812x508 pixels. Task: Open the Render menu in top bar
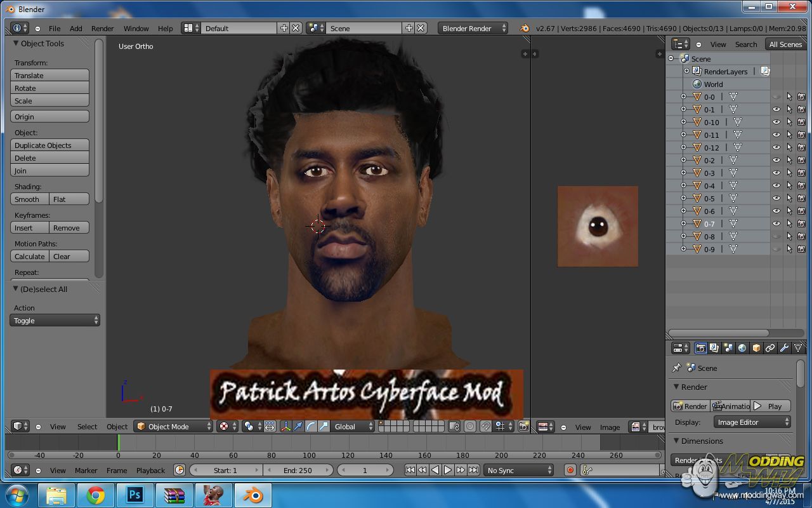102,29
